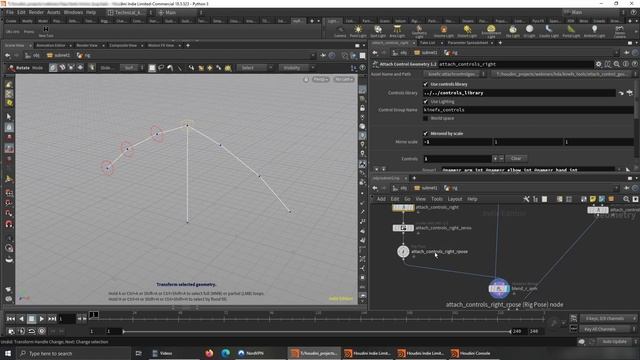Open Firefox from the Windows taskbar
Viewport: 640px width, 360px height.
(x=209, y=353)
